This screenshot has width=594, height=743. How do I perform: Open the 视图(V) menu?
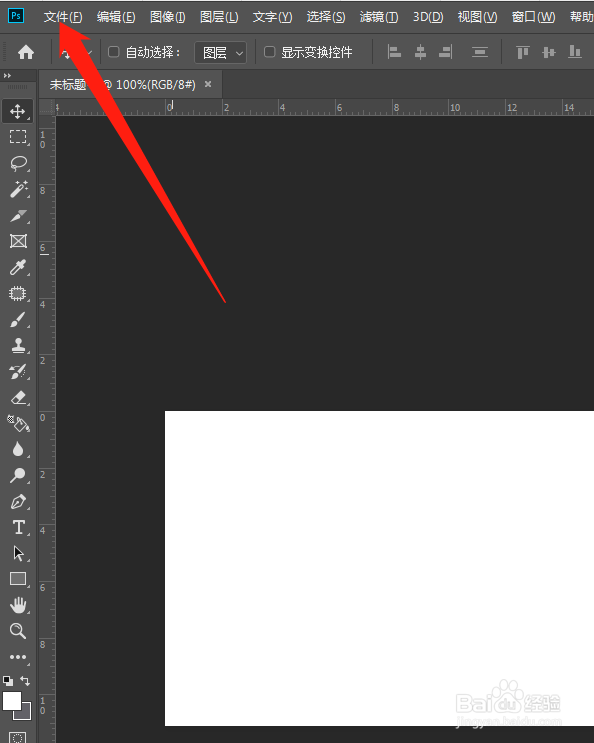[x=477, y=17]
